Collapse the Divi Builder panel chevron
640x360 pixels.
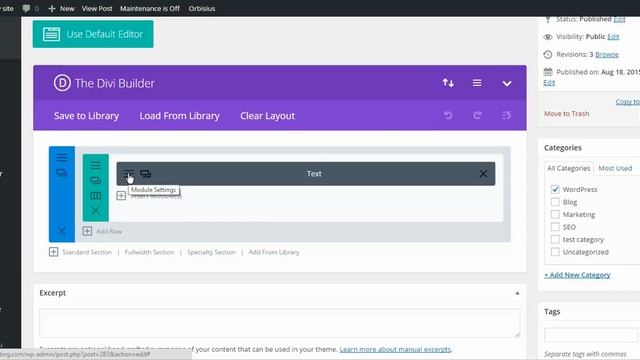coord(507,84)
